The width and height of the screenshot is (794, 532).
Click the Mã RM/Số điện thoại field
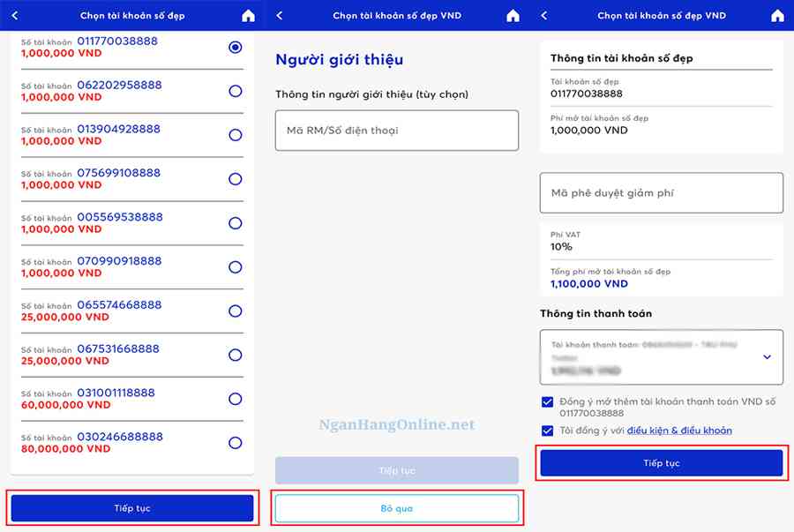point(396,131)
